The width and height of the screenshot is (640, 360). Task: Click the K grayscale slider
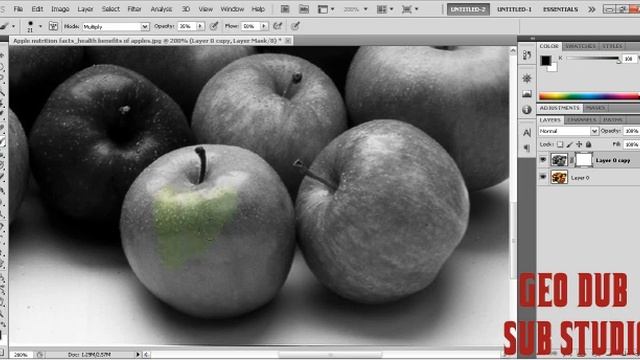pos(593,58)
